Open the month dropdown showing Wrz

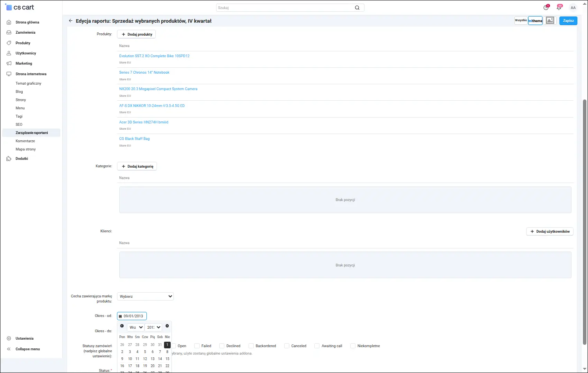tap(135, 327)
